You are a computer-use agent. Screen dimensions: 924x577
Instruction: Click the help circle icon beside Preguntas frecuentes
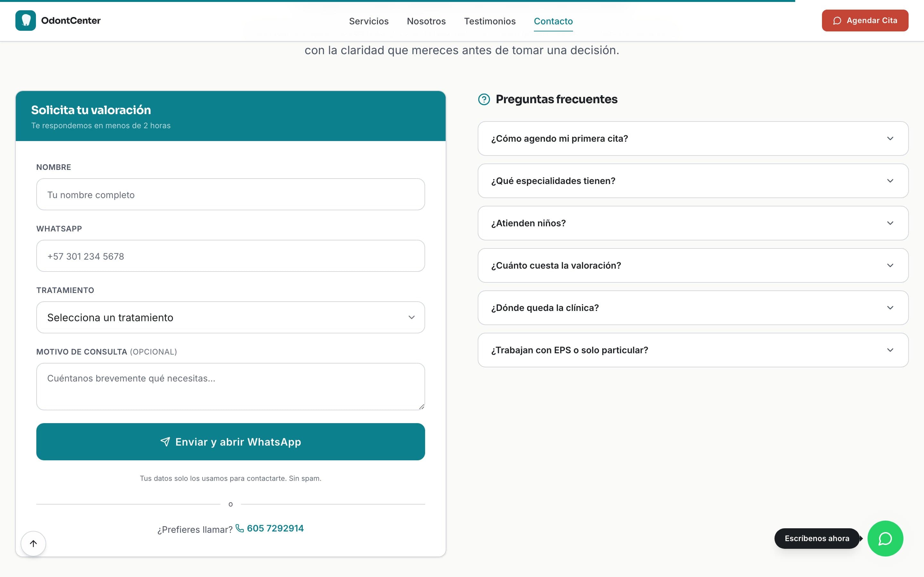pos(484,99)
